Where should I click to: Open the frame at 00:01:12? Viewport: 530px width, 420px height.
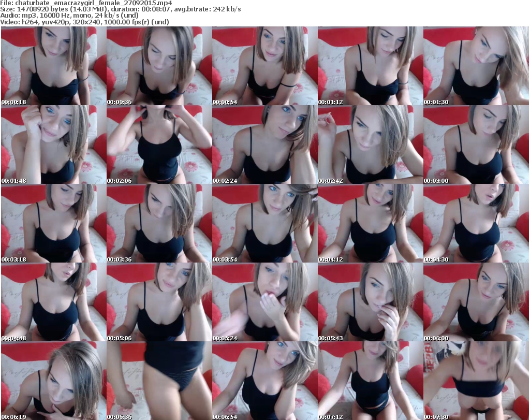[371, 66]
